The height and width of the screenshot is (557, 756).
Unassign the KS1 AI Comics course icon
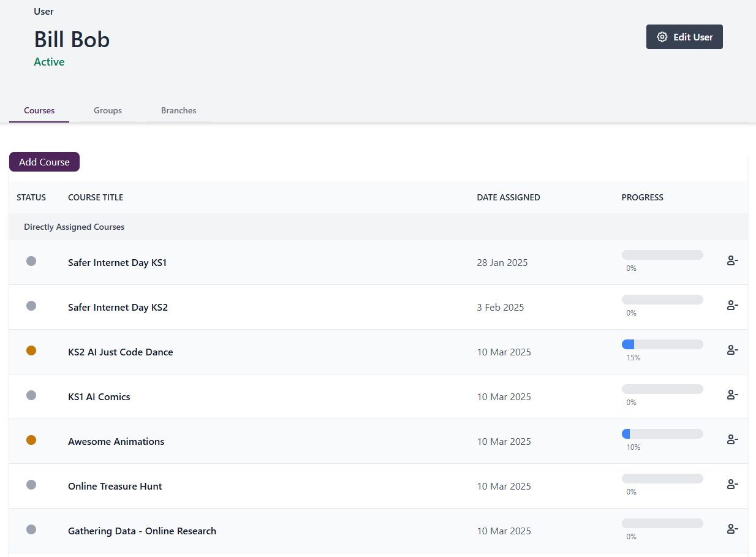[x=732, y=395]
